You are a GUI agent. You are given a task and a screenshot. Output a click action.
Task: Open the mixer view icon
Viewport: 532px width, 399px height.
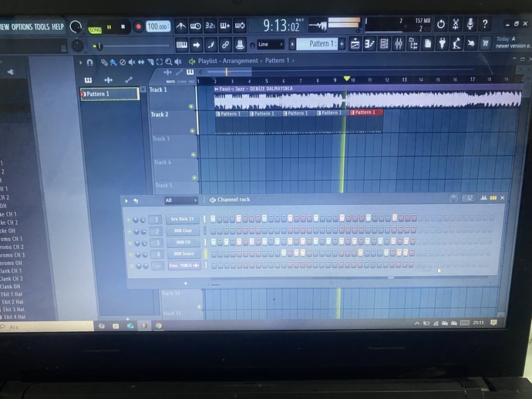pos(399,44)
